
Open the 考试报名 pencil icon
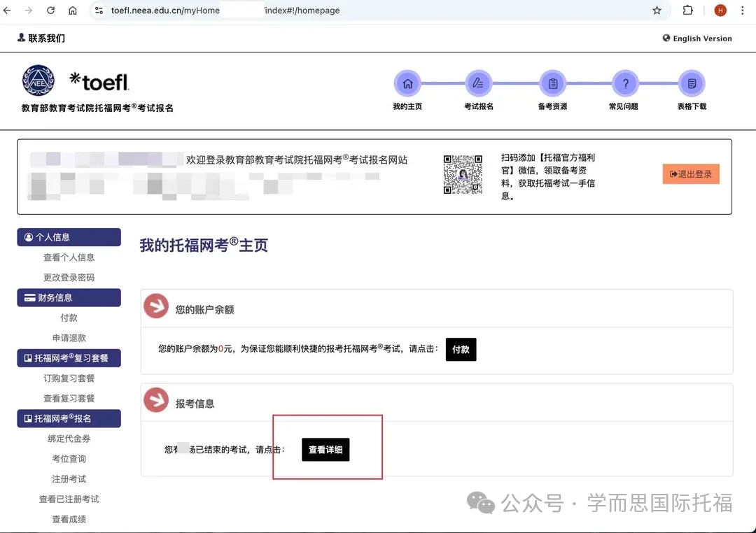coord(479,84)
